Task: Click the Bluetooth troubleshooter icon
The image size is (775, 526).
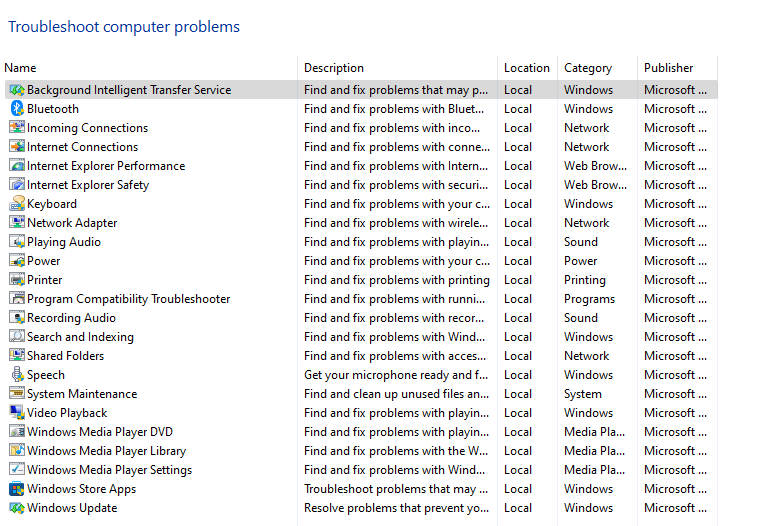Action: click(x=17, y=109)
